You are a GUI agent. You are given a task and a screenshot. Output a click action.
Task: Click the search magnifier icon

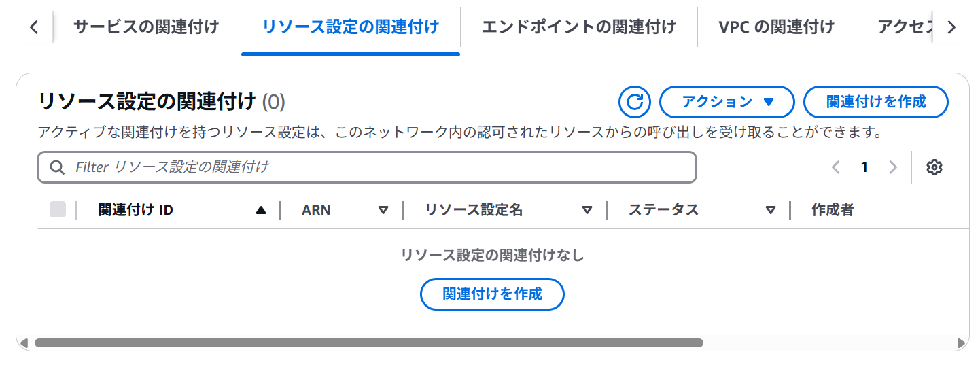click(58, 167)
